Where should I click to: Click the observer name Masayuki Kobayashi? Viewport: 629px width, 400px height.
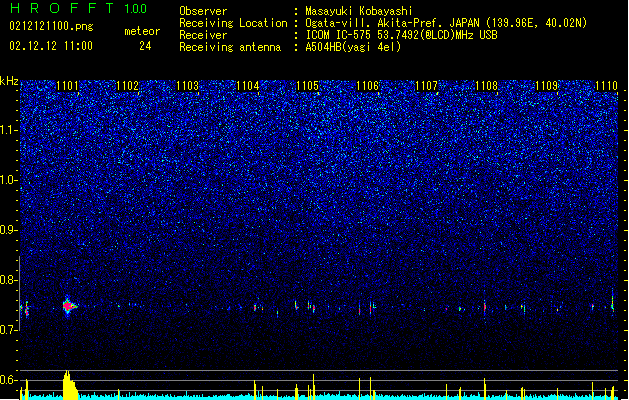[x=359, y=11]
